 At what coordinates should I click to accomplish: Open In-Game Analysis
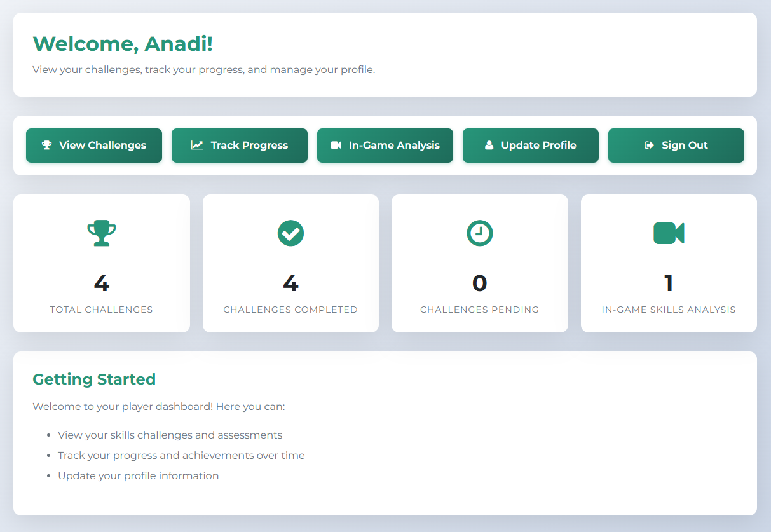pos(385,145)
